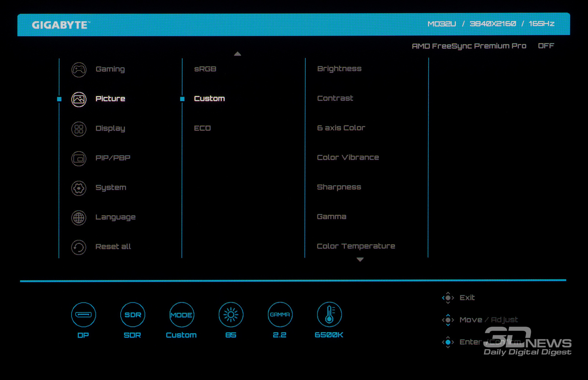Open the Display grid icon
588x380 pixels.
click(x=79, y=129)
